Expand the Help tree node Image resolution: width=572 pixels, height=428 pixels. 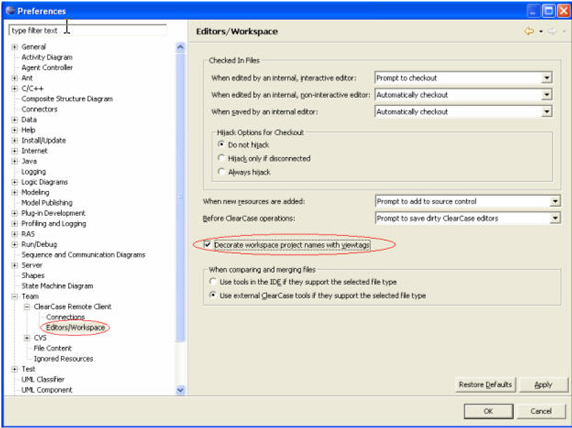tap(15, 130)
